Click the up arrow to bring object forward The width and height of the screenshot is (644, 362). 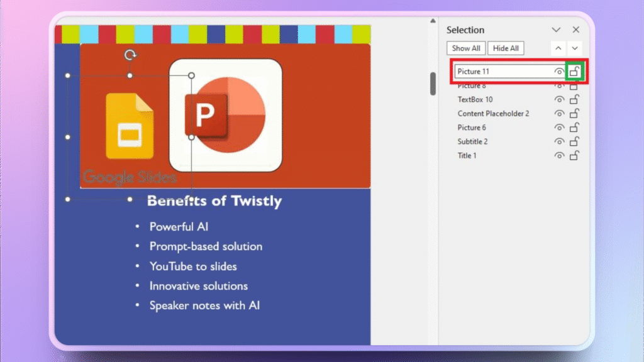(x=558, y=48)
